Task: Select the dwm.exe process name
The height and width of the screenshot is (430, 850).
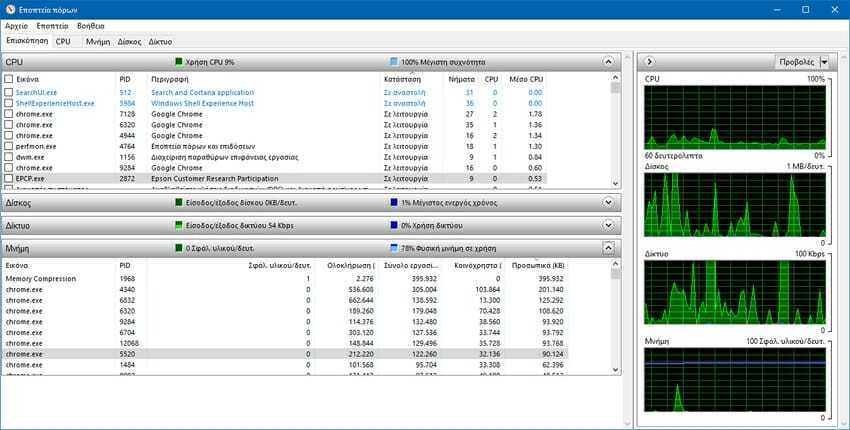Action: tap(30, 157)
